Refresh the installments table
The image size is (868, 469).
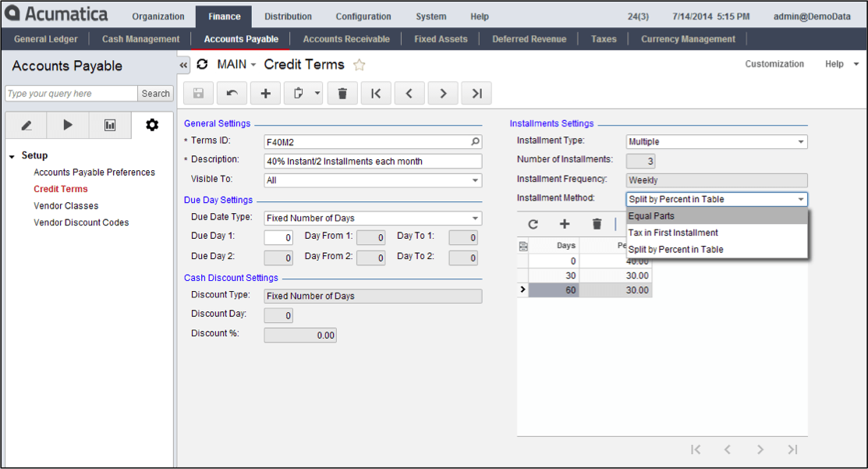click(533, 224)
